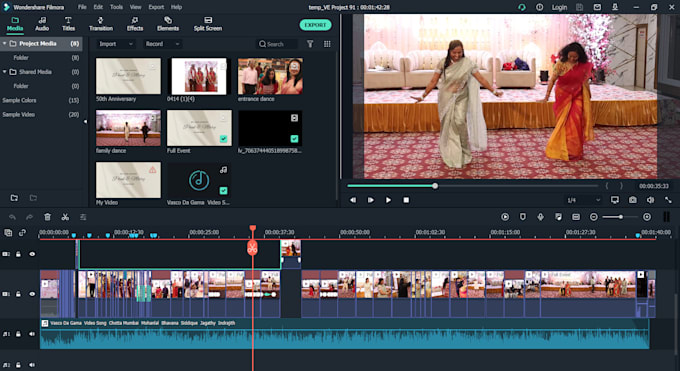Switch to the Titles tab
Viewport: 680px width, 371px height.
coord(68,24)
